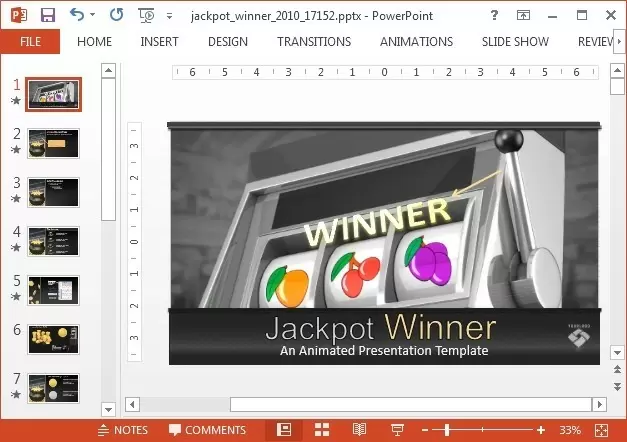Undo the last action

(x=77, y=15)
